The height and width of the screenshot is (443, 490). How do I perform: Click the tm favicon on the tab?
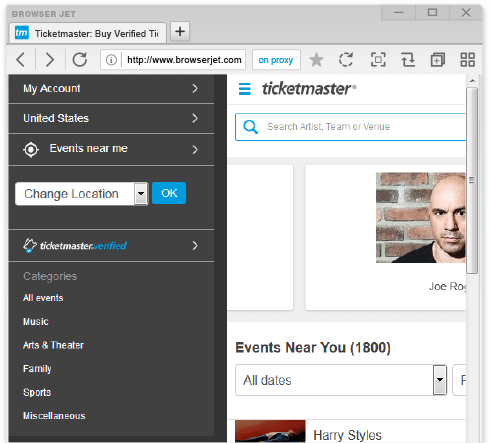pyautogui.click(x=22, y=33)
